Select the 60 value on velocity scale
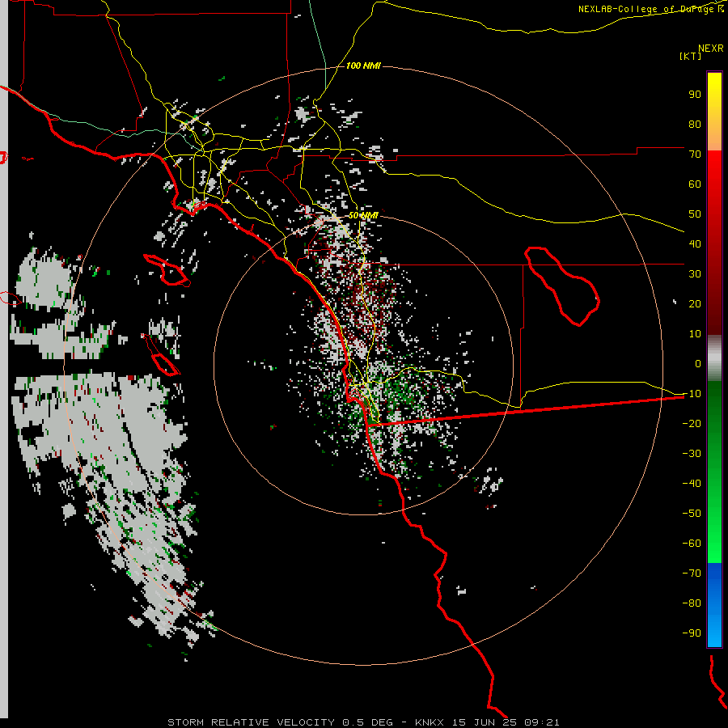This screenshot has width=728, height=728. tap(695, 184)
